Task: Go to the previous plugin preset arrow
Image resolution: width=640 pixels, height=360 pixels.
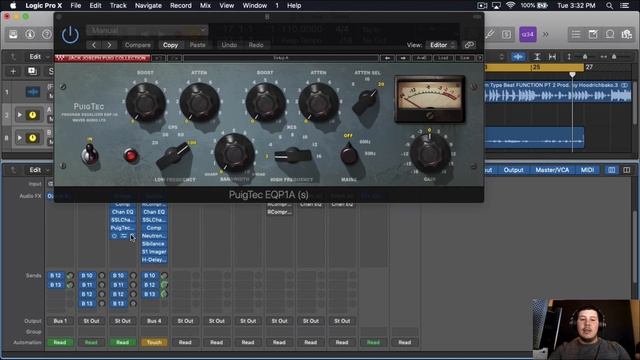Action: pyautogui.click(x=94, y=45)
